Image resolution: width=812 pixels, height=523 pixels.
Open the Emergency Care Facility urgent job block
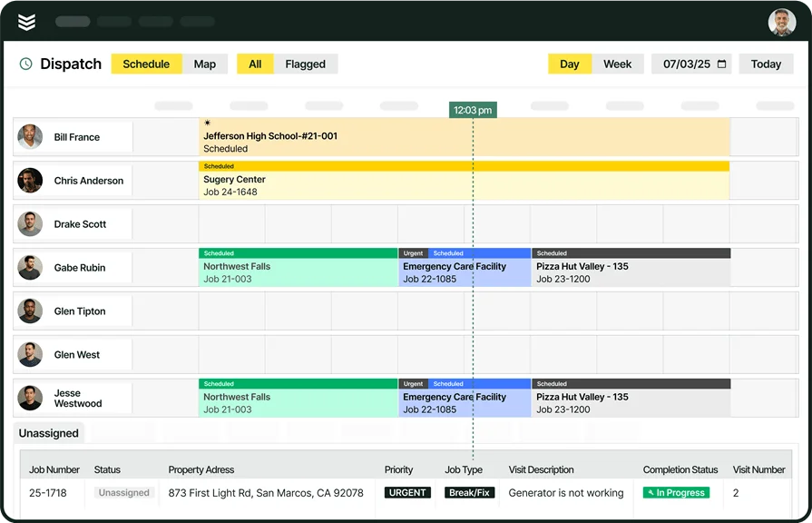(x=463, y=267)
